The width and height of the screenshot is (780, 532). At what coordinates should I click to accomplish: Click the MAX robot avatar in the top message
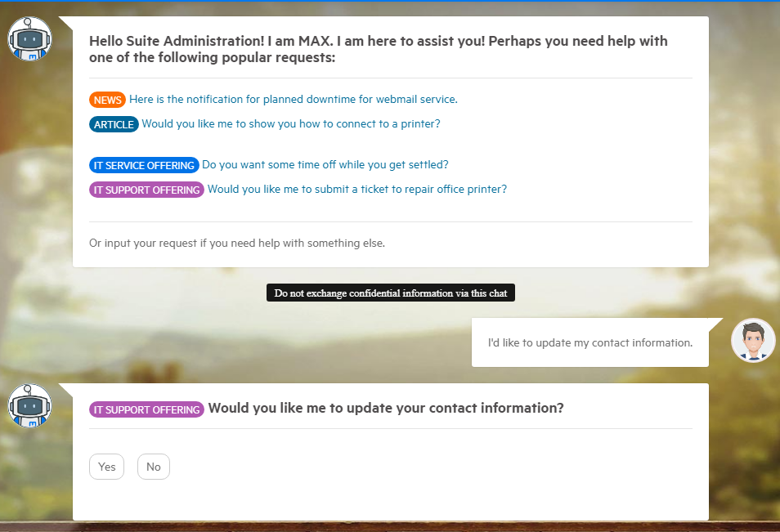29,38
